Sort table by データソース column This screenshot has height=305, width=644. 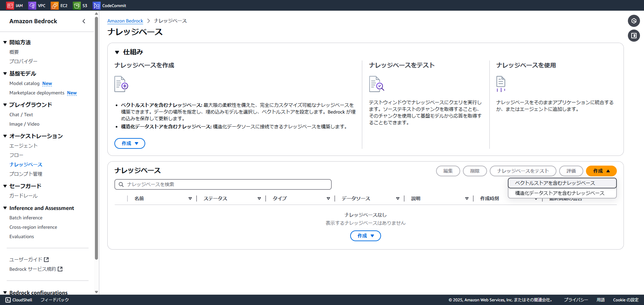pos(398,199)
